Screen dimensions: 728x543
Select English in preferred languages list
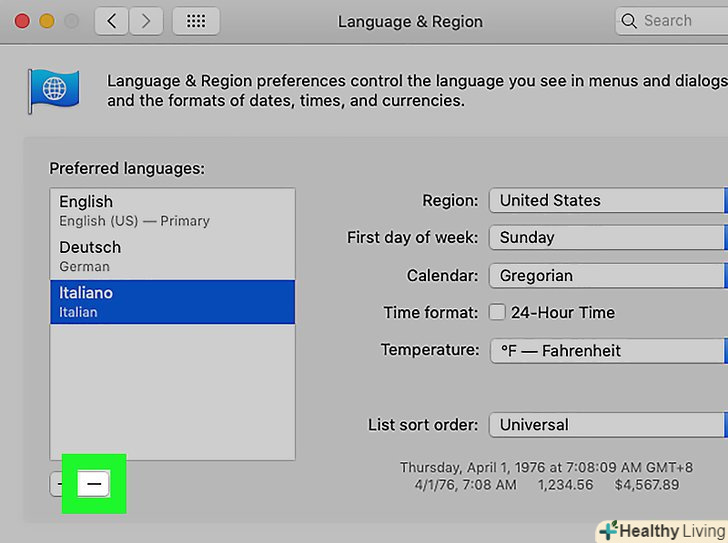point(172,210)
